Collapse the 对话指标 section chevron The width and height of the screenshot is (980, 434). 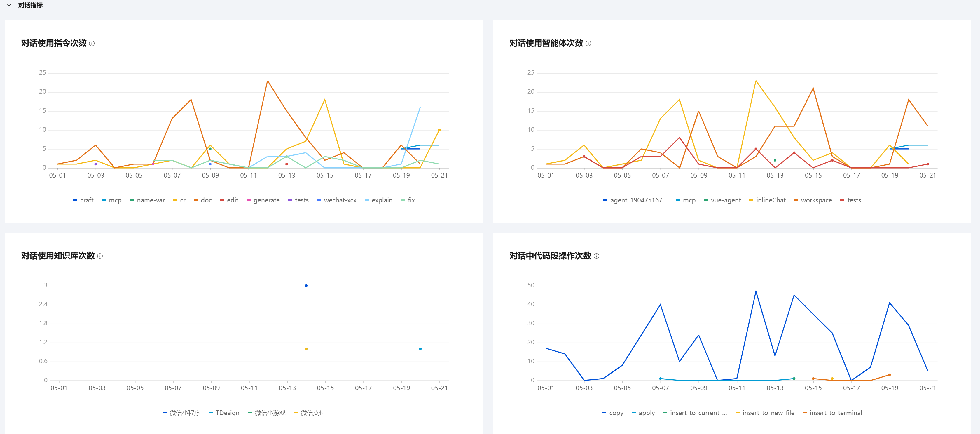(x=9, y=5)
